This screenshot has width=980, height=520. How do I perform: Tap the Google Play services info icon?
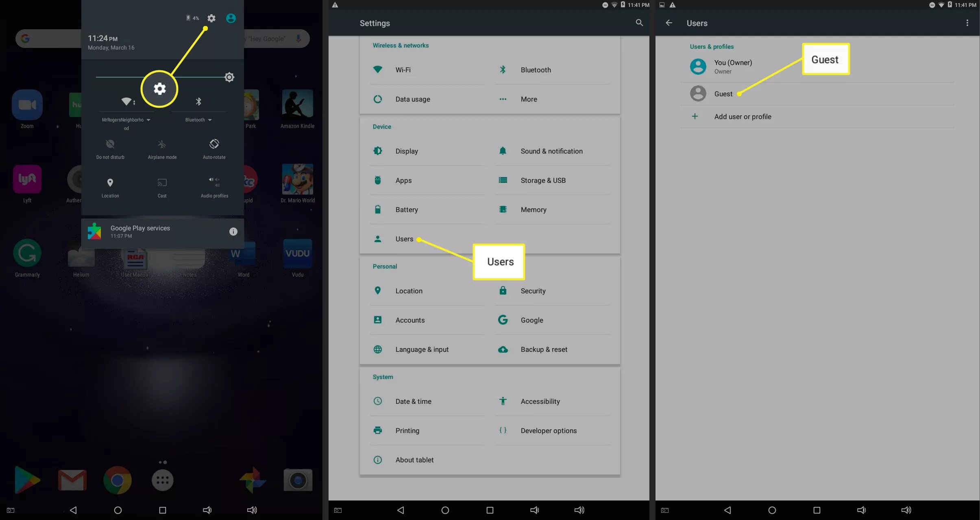pos(233,232)
